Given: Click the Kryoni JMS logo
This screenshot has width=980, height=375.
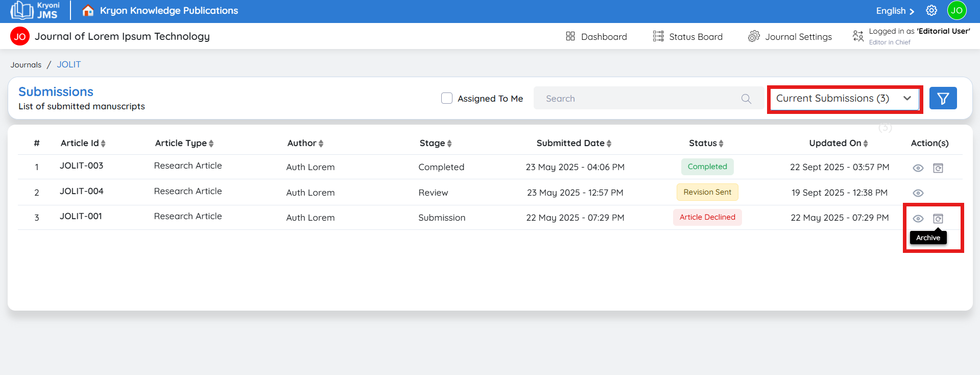Looking at the screenshot, I should (x=35, y=11).
